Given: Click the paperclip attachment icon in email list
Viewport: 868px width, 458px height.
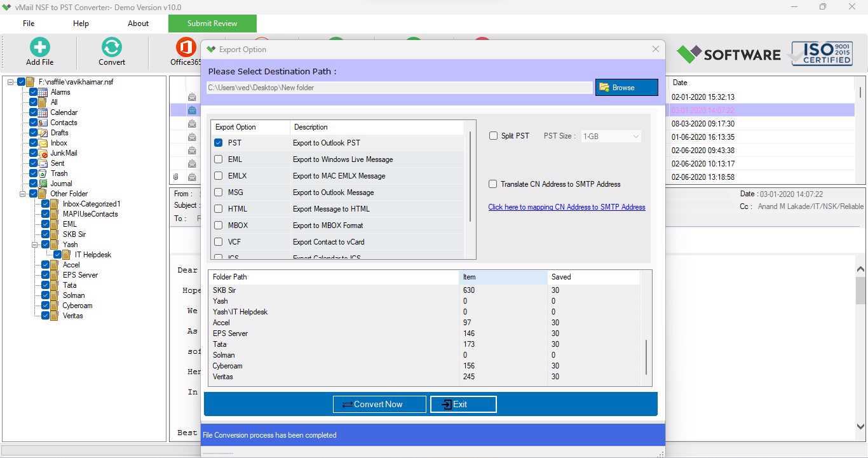Looking at the screenshot, I should [x=176, y=177].
